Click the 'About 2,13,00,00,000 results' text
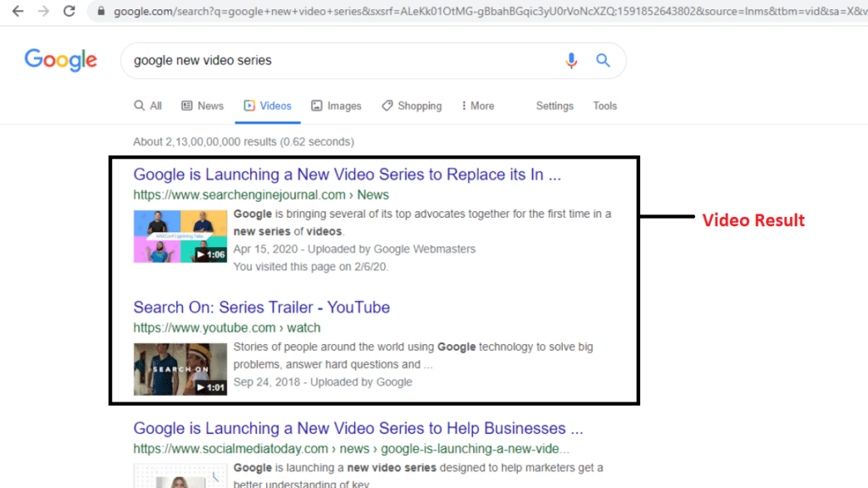 click(x=243, y=141)
